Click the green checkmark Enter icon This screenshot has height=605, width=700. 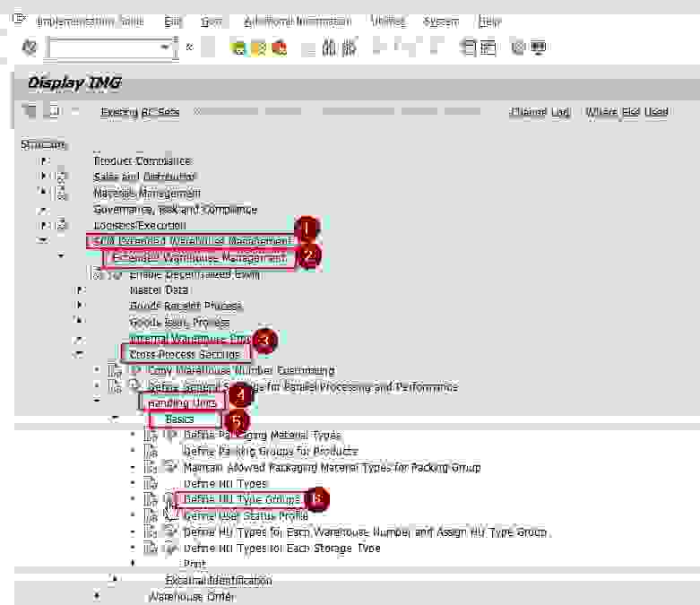coord(30,47)
